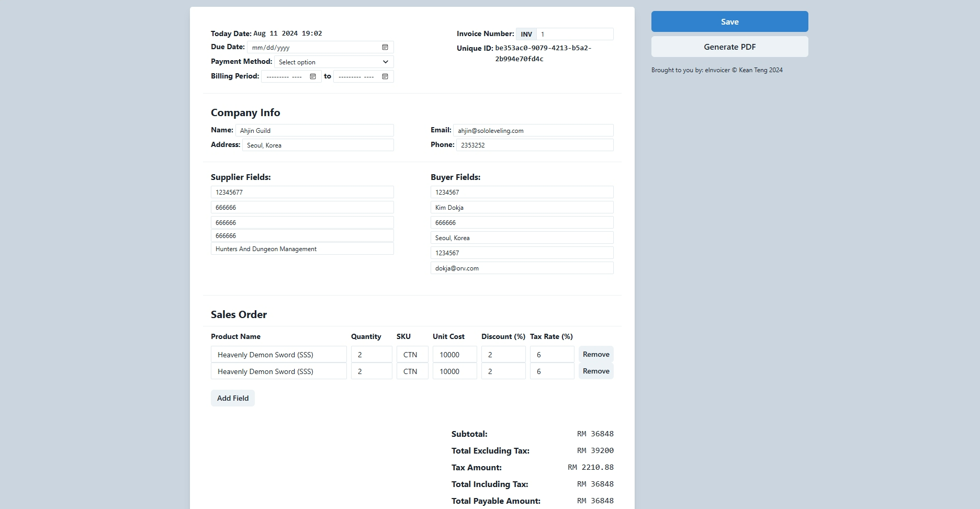Click the Save button

[729, 21]
